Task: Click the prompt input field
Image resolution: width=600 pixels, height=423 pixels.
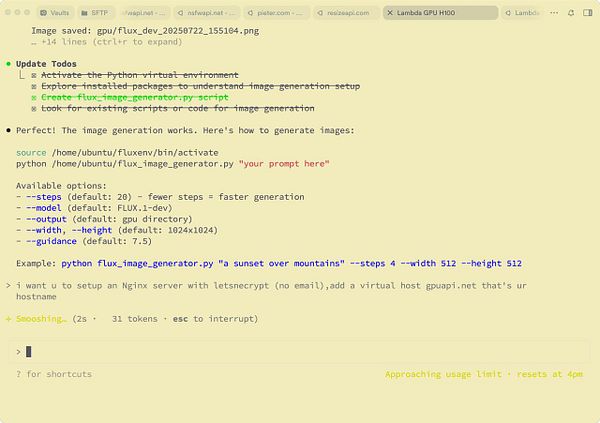Action: pyautogui.click(x=299, y=351)
